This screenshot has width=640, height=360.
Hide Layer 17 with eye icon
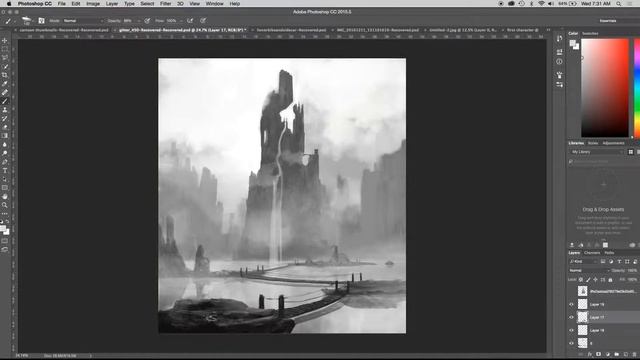(571, 317)
